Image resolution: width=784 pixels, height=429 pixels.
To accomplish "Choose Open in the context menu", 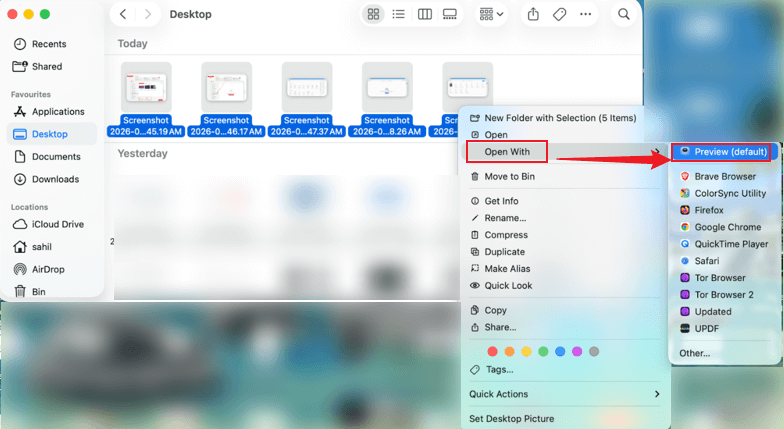I will click(x=496, y=134).
